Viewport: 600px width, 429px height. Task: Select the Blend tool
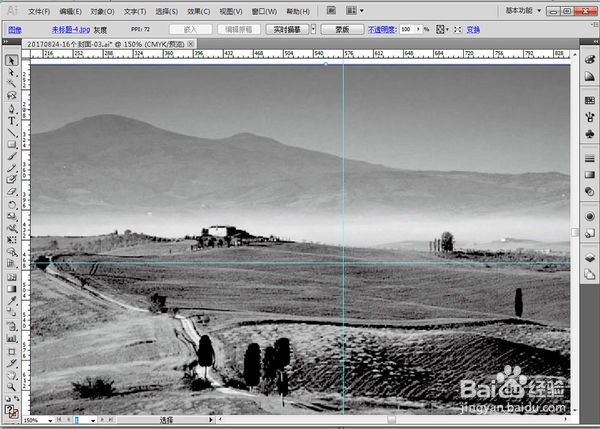click(11, 312)
